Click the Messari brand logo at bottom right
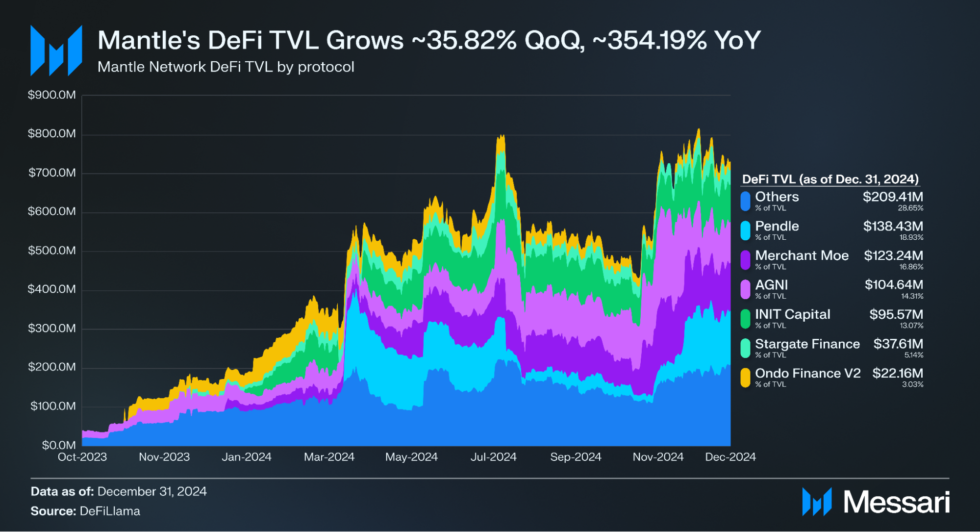This screenshot has width=980, height=532. 876,502
